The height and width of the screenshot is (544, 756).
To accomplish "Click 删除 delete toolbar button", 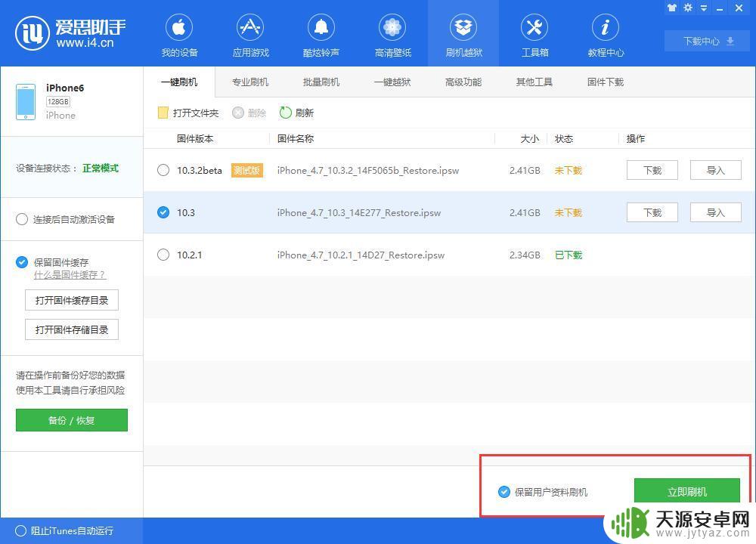I will (x=249, y=113).
